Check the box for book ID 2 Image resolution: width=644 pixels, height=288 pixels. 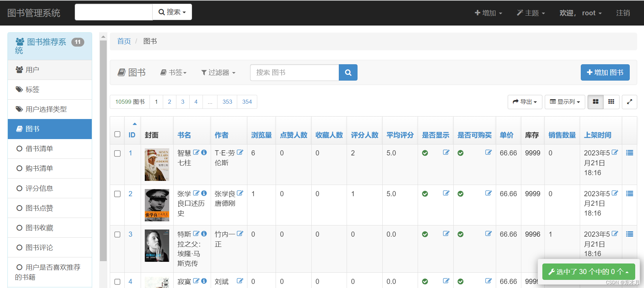tap(118, 194)
